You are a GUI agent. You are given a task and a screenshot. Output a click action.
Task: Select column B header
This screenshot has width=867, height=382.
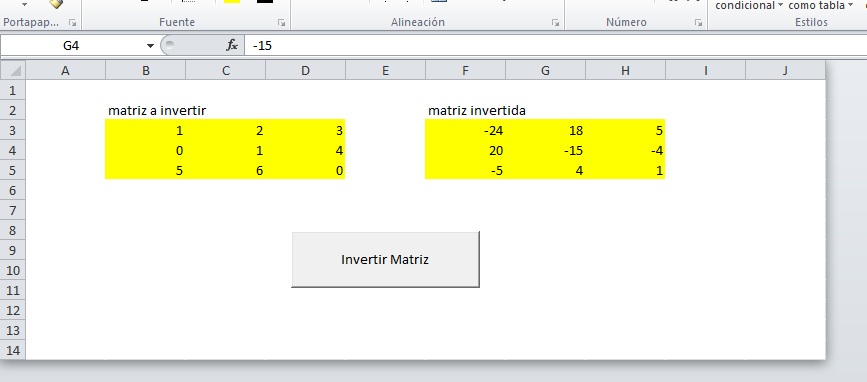[x=145, y=70]
